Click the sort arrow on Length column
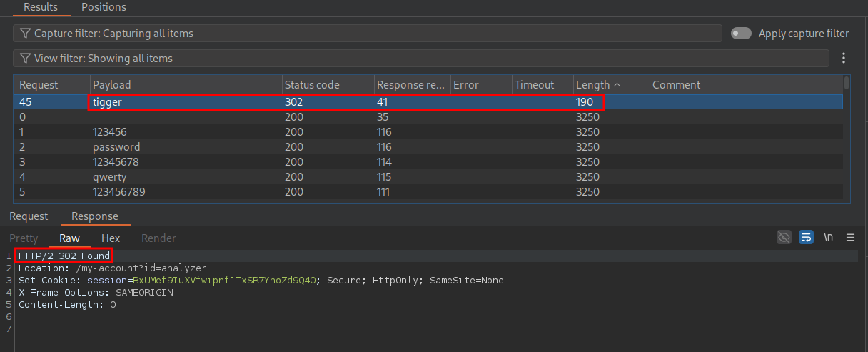The width and height of the screenshot is (868, 352). [617, 85]
